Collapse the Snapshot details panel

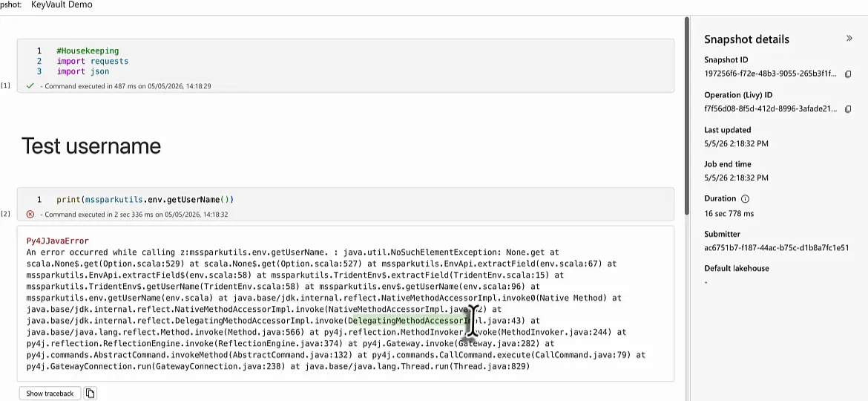coord(849,38)
